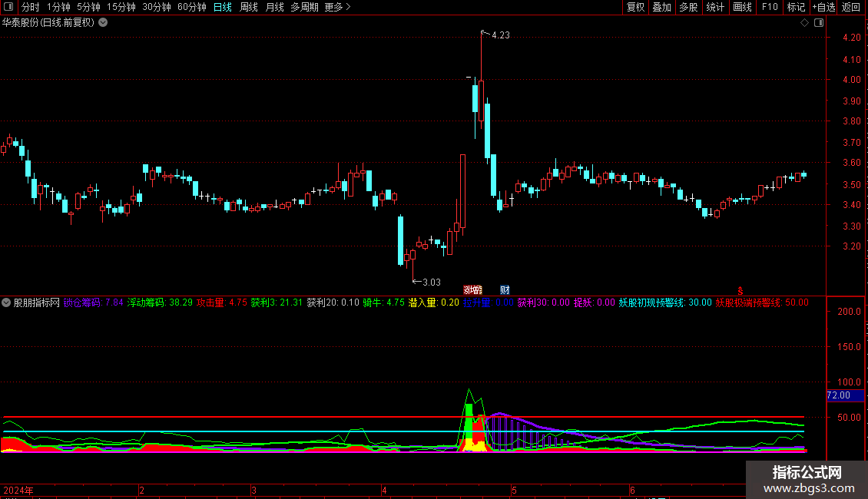Click month 2 marker on time axis

point(141,490)
